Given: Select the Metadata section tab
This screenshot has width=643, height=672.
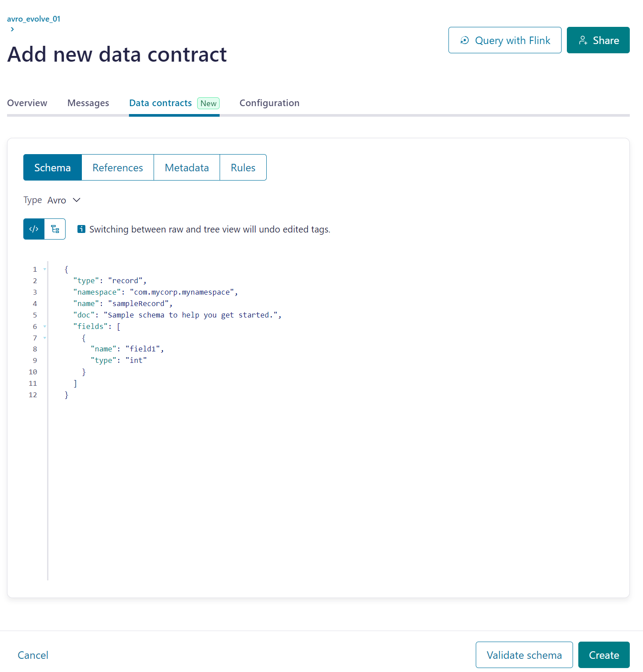Looking at the screenshot, I should point(187,167).
